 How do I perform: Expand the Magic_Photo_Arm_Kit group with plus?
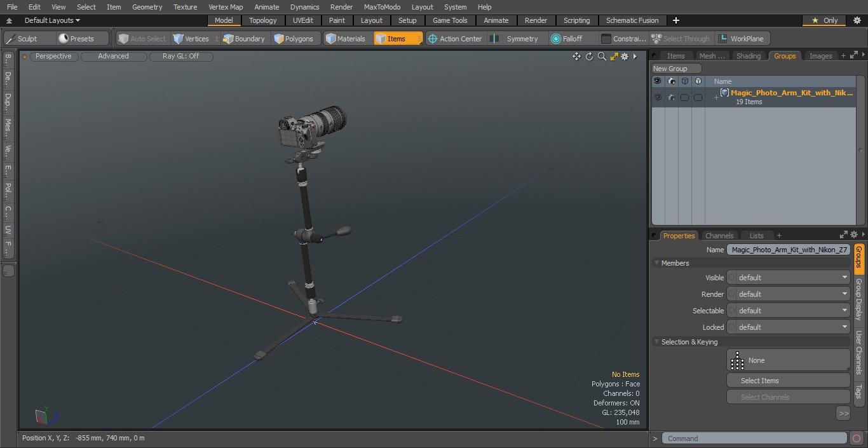716,98
